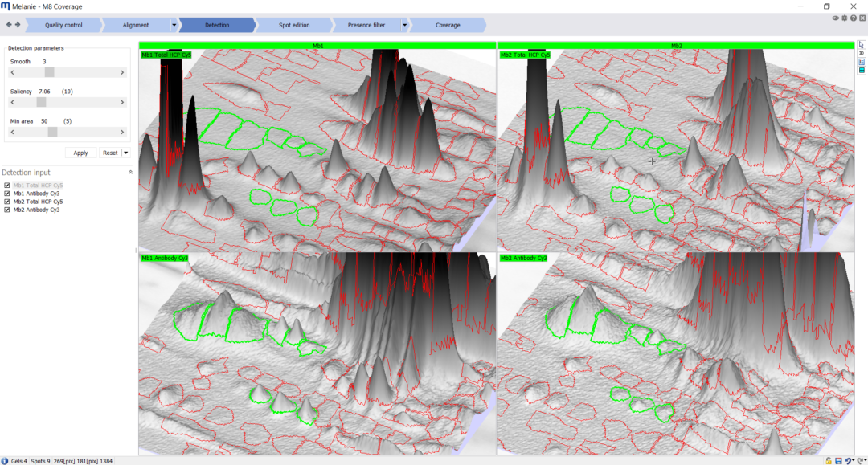Click the padlock icon in status bar
The image size is (868, 465).
829,460
